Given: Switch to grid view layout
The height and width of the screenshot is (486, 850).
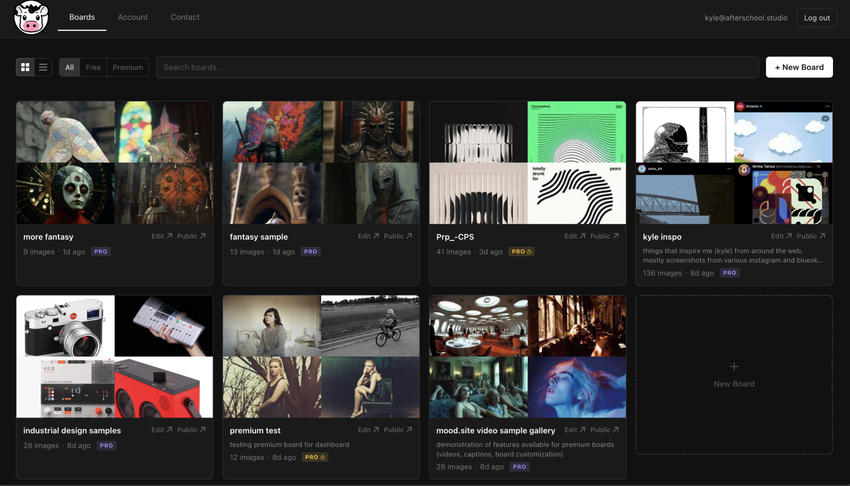Looking at the screenshot, I should coord(25,67).
